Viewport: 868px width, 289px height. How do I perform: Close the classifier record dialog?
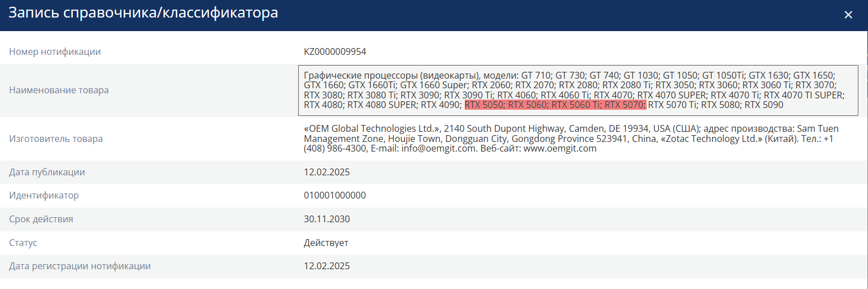pos(848,15)
